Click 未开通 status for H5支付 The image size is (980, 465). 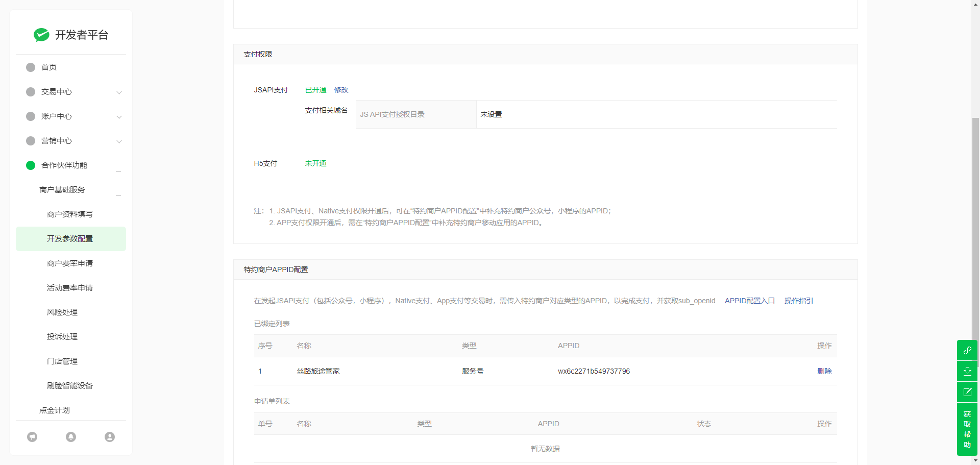pyautogui.click(x=315, y=163)
